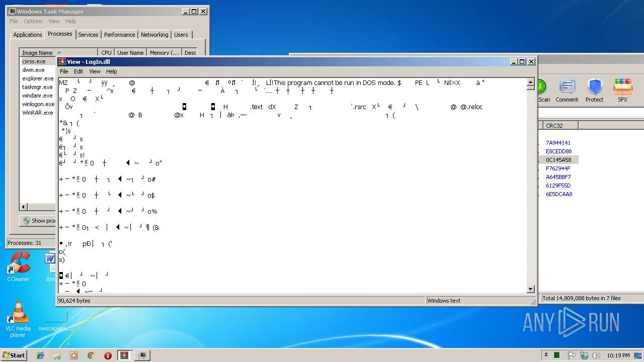Sort processes by the Memory column
Viewport: 644px width, 362px height.
click(x=164, y=52)
